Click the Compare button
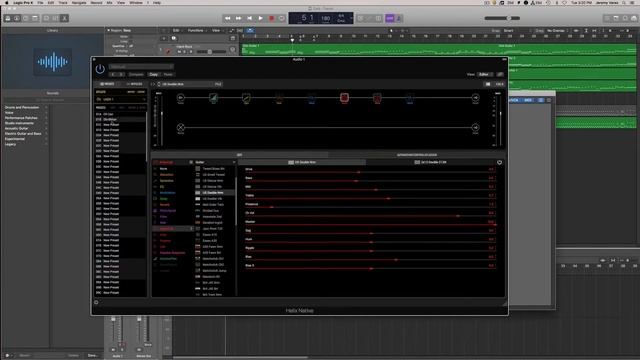The height and width of the screenshot is (360, 640). point(136,75)
